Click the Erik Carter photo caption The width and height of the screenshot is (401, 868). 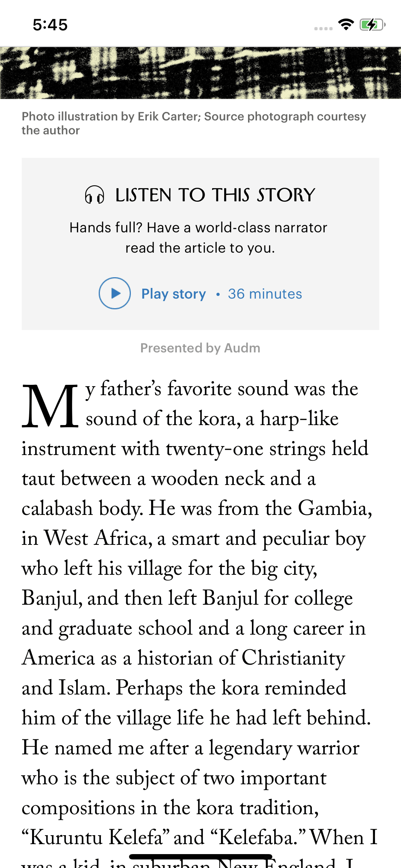click(194, 123)
